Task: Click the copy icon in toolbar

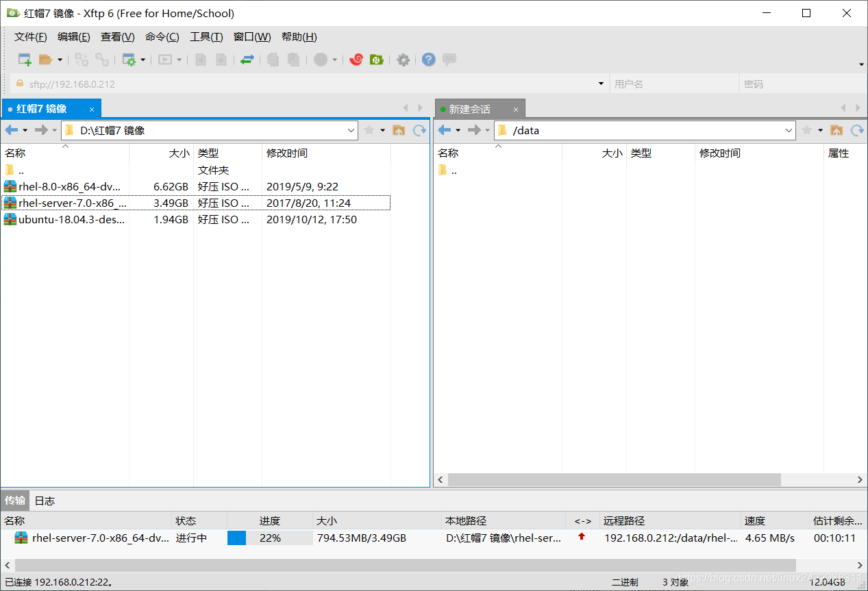Action: (x=273, y=60)
